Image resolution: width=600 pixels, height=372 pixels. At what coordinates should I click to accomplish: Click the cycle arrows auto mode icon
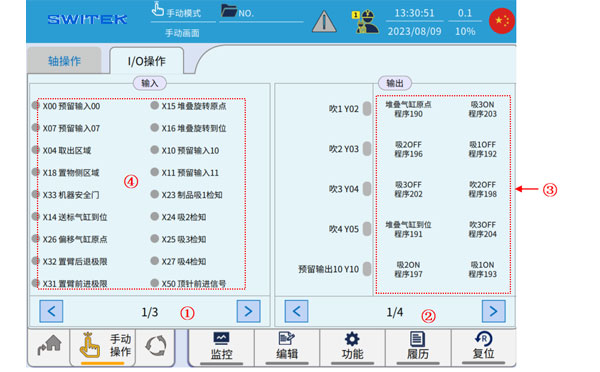tap(156, 345)
